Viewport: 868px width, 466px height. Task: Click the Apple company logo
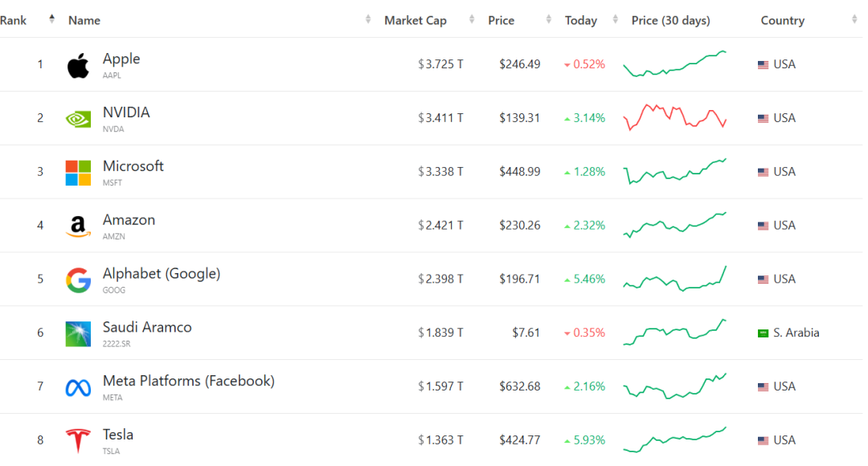(x=78, y=65)
